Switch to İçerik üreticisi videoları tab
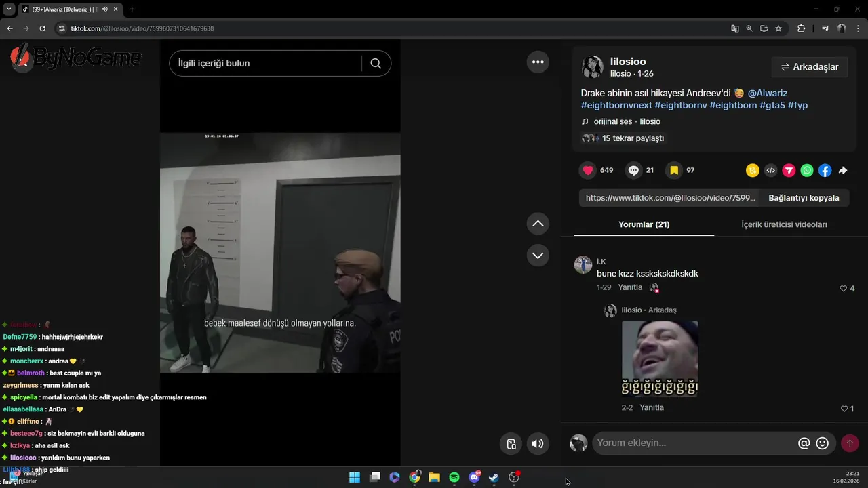This screenshot has width=868, height=488. (x=784, y=224)
